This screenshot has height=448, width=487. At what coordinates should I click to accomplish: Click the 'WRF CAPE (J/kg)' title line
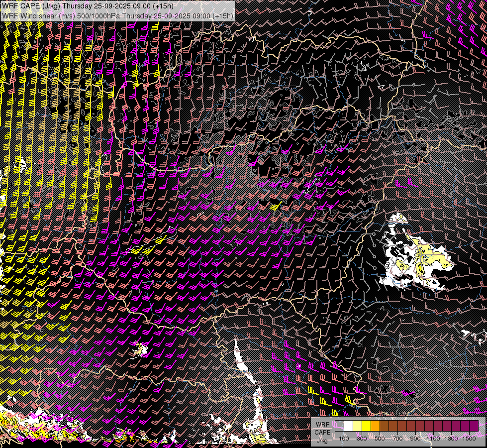click(x=88, y=5)
